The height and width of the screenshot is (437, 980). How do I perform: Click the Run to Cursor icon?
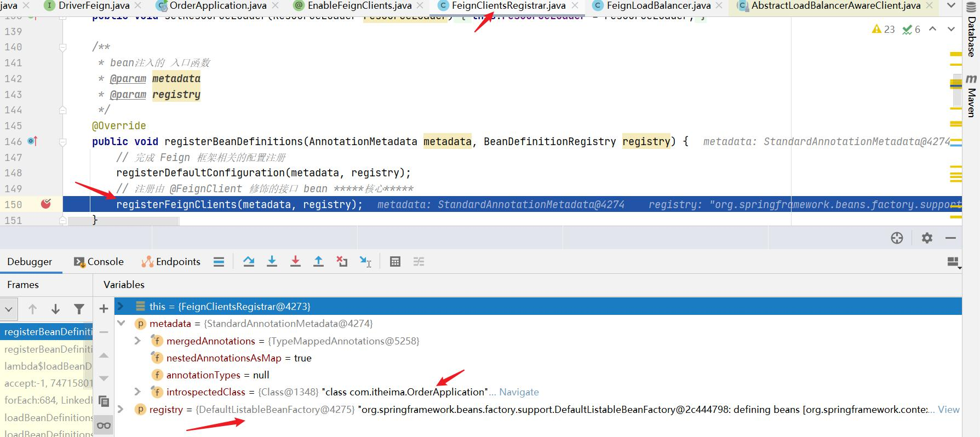coord(365,262)
